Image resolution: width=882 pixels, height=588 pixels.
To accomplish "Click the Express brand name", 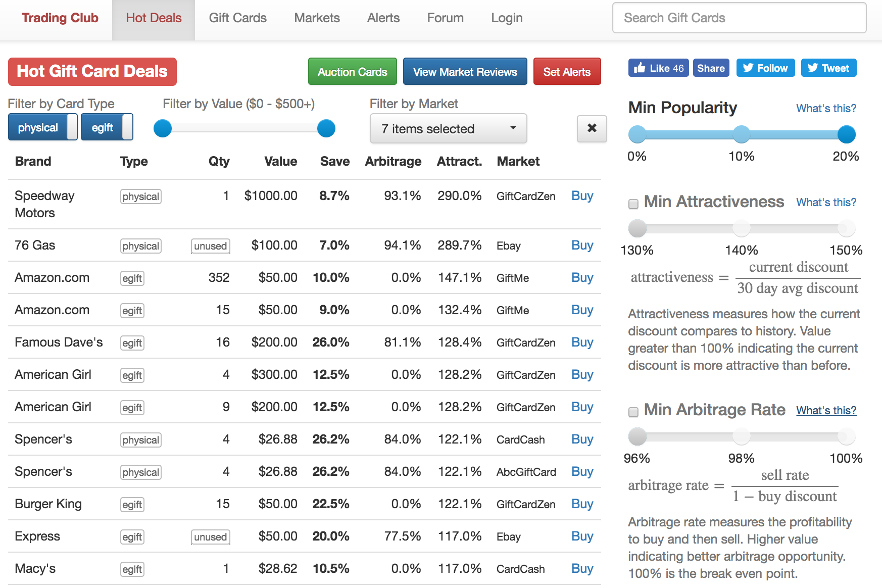I will (37, 536).
